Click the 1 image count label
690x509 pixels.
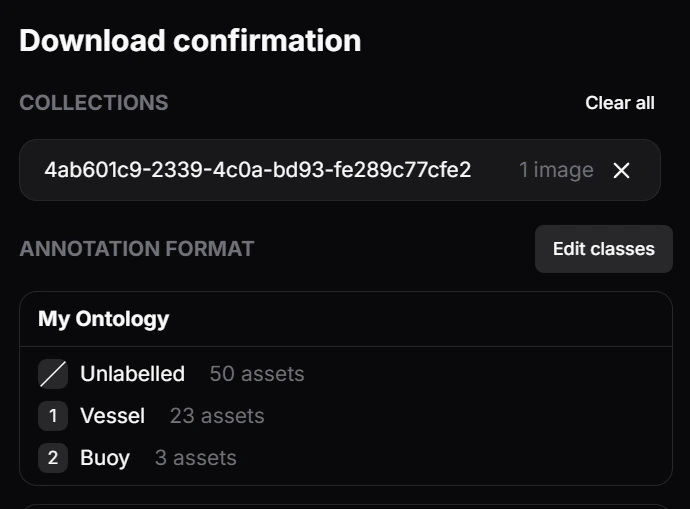pyautogui.click(x=555, y=170)
